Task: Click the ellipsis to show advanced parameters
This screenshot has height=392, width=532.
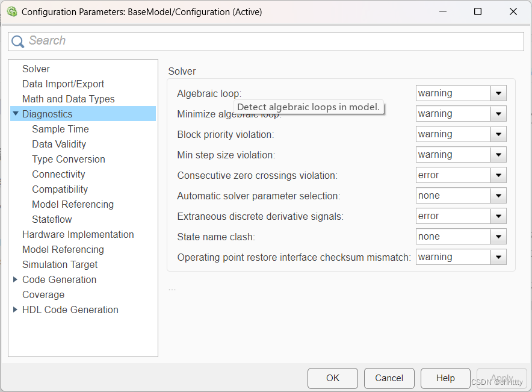Action: 172,290
